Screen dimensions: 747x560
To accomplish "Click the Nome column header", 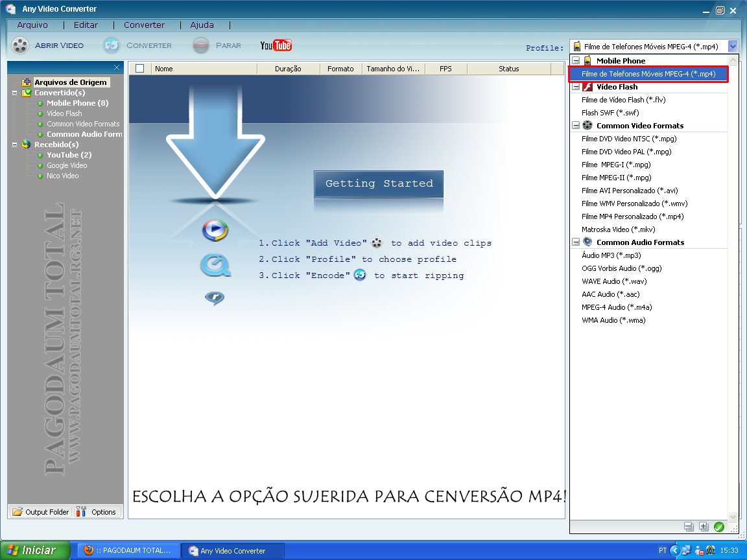I will 204,69.
